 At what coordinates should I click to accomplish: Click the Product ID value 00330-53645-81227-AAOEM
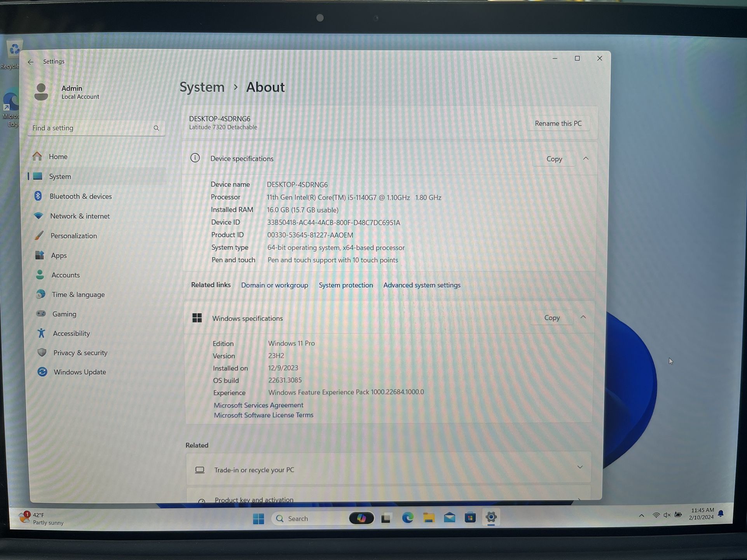[310, 235]
